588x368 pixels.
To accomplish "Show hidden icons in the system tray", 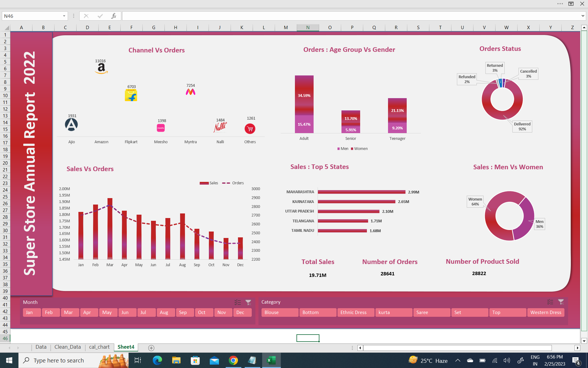I will click(x=458, y=360).
